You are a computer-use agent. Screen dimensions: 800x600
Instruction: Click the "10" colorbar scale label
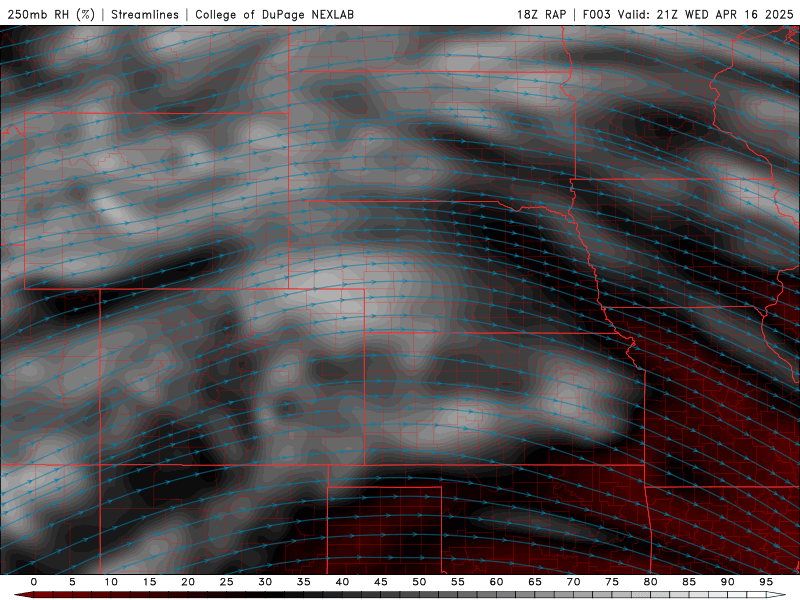click(111, 582)
